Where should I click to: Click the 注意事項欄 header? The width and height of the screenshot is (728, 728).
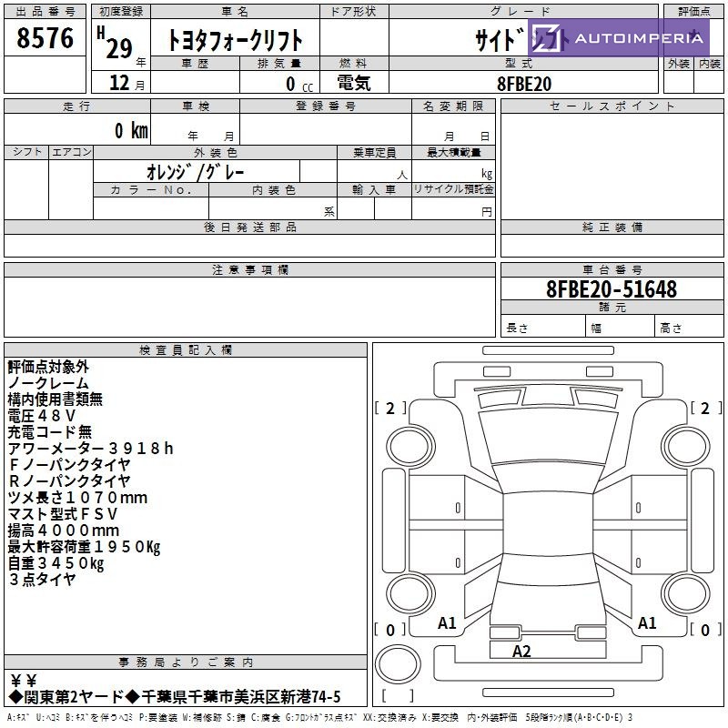249,269
